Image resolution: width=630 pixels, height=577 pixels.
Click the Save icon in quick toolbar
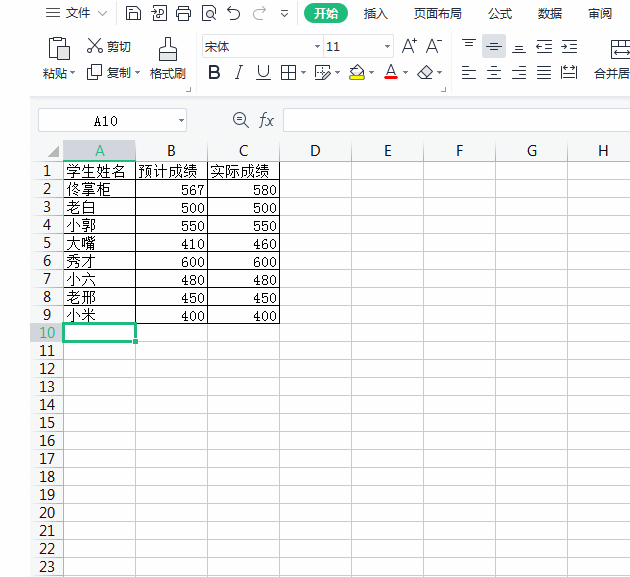click(x=133, y=13)
